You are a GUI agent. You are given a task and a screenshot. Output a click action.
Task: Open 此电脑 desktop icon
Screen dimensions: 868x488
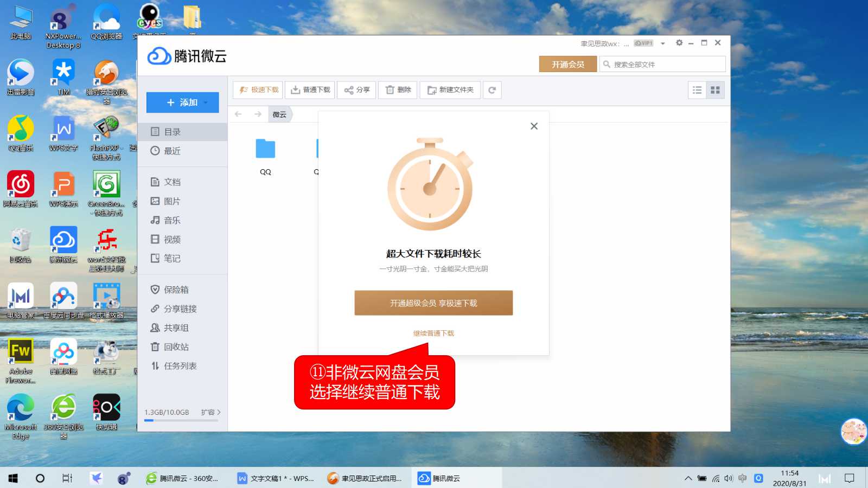[x=21, y=22]
